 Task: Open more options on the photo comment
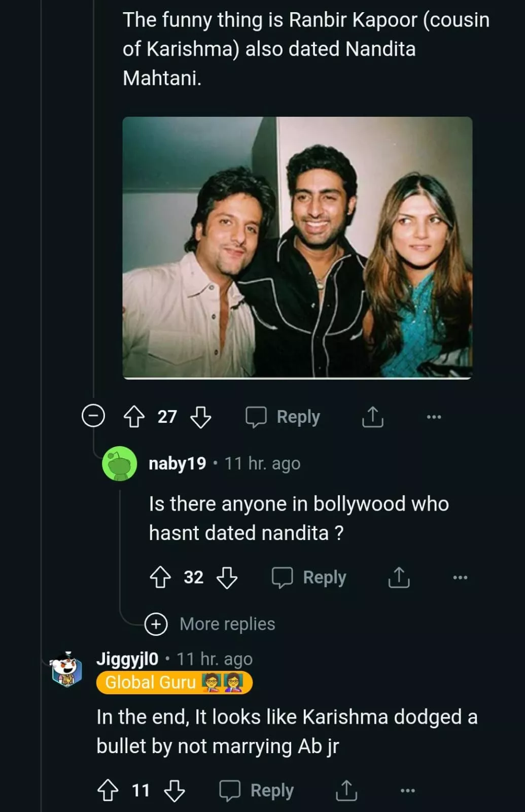tap(434, 417)
